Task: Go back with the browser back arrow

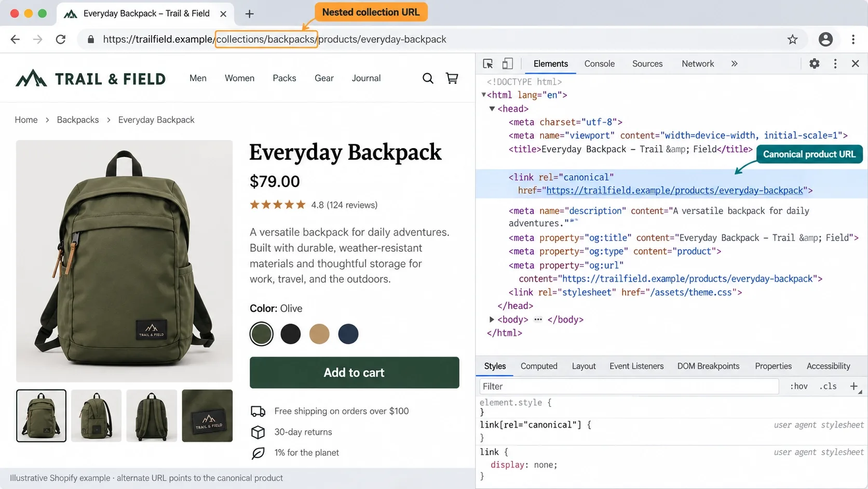Action: click(x=15, y=39)
